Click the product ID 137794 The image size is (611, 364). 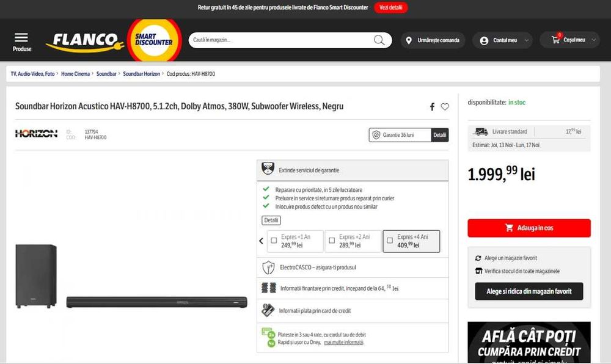[x=91, y=132]
